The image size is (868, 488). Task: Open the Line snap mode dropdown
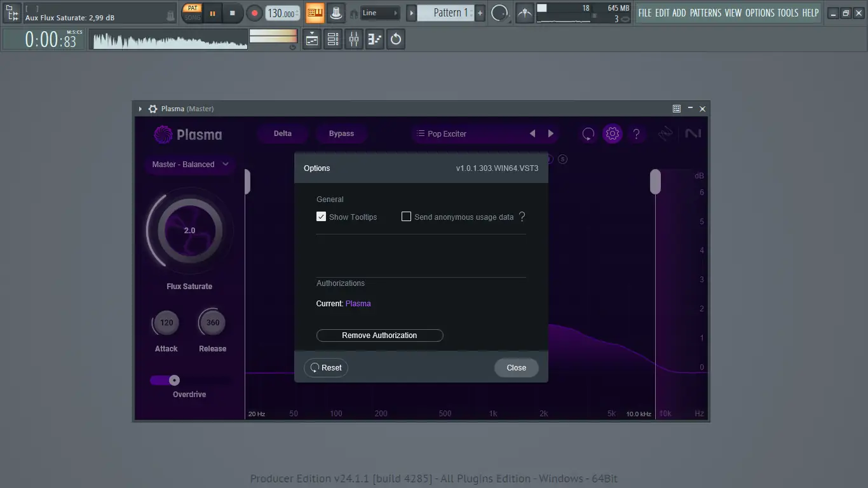[x=380, y=13]
